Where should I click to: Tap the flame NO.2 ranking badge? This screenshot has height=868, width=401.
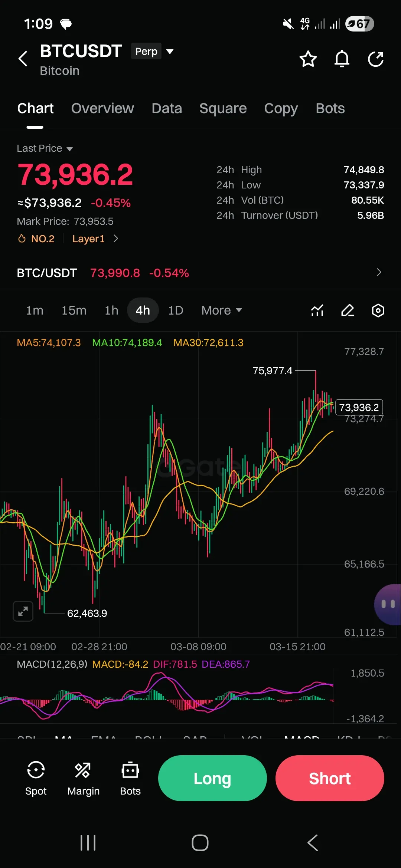[36, 239]
